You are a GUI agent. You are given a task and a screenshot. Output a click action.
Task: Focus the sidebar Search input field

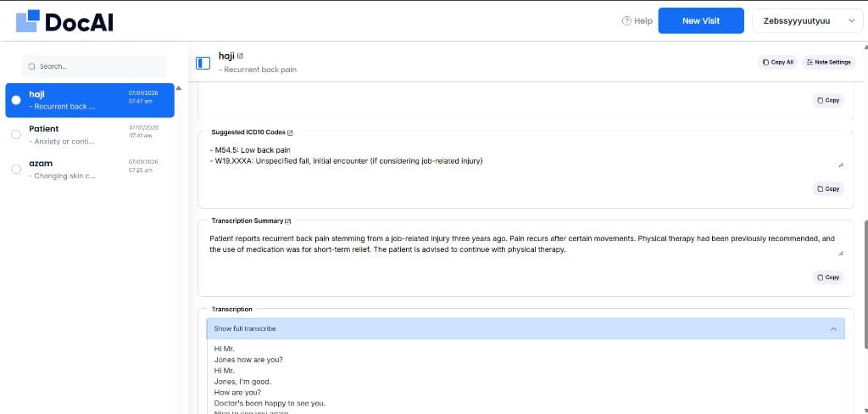tap(94, 66)
